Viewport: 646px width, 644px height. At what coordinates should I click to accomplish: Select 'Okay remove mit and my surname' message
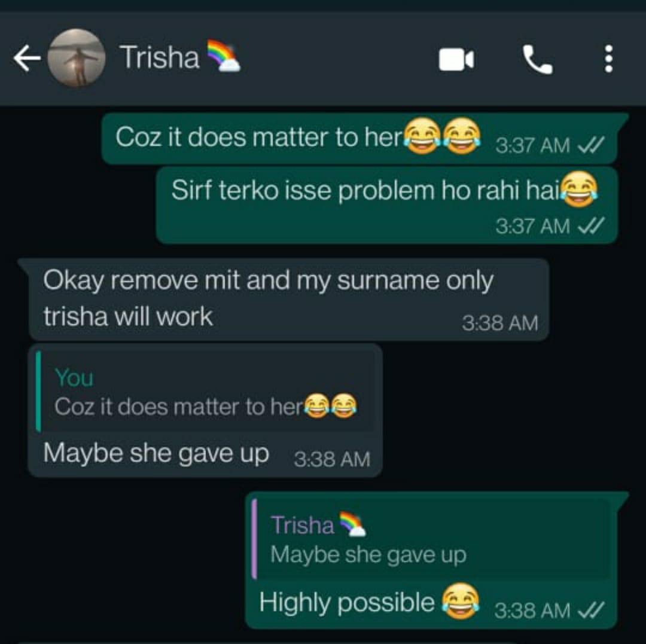point(288,300)
